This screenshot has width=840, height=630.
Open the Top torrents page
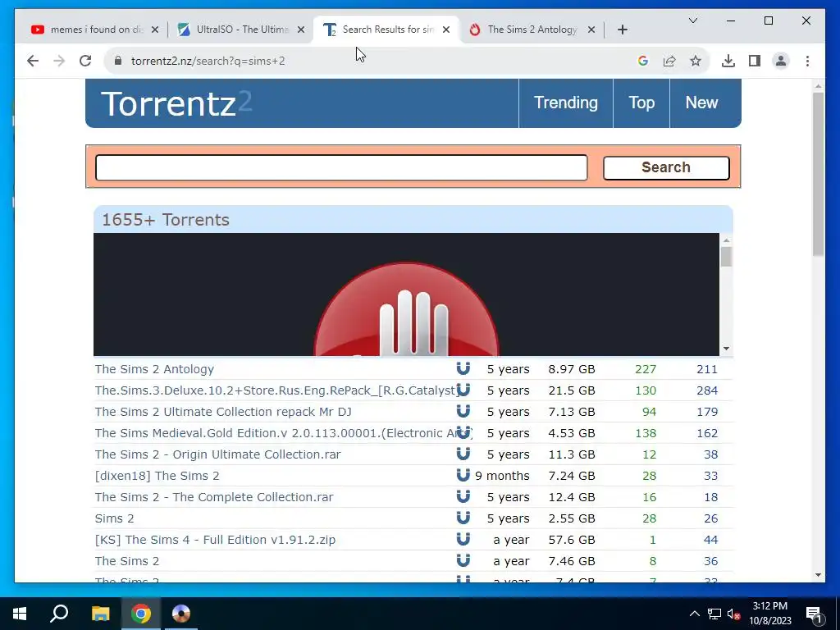pos(641,103)
